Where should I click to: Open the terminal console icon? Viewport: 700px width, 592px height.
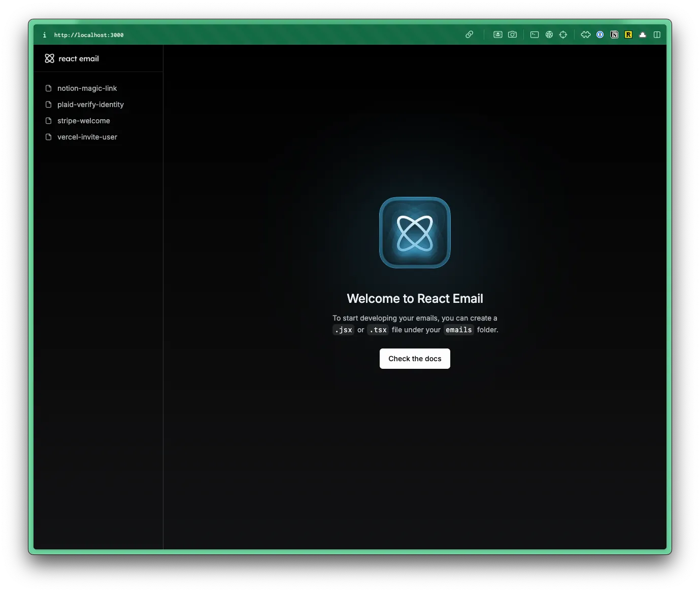pyautogui.click(x=535, y=34)
